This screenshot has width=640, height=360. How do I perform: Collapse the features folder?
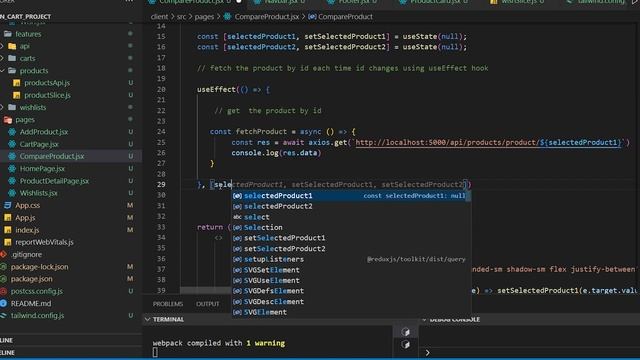tap(28, 34)
